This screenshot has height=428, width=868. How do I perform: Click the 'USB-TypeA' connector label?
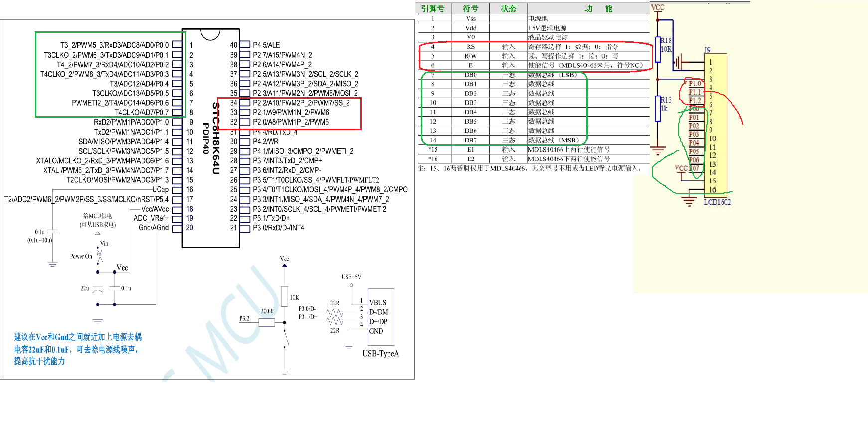pos(381,354)
